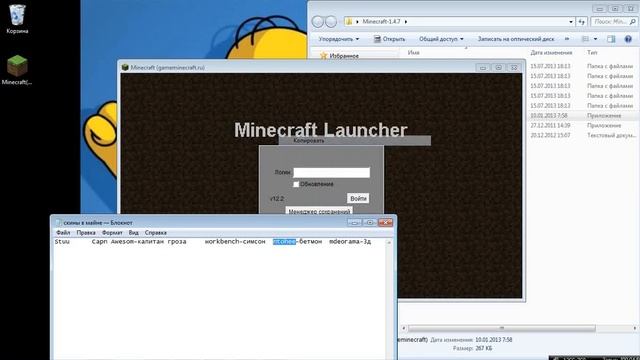Click the Explorer horizontal scrollbar thumb

point(502,328)
